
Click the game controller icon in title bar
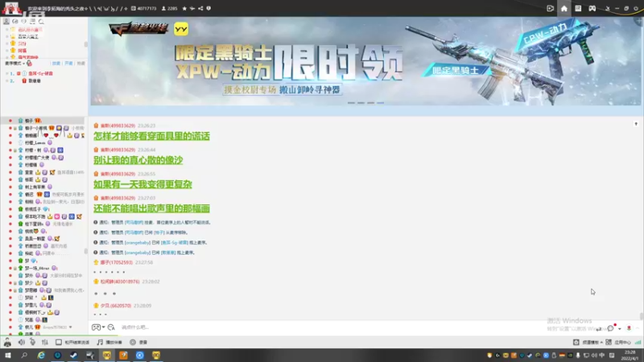(592, 8)
